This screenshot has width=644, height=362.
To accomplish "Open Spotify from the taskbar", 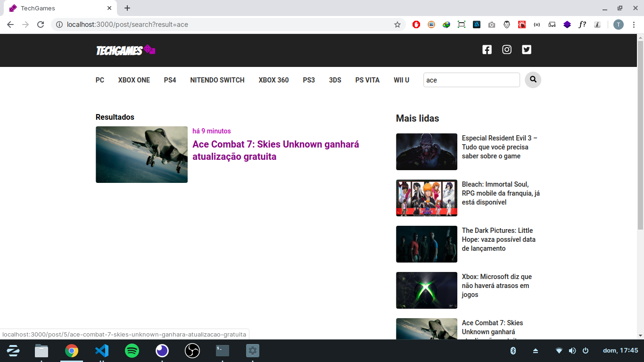I will click(x=132, y=351).
